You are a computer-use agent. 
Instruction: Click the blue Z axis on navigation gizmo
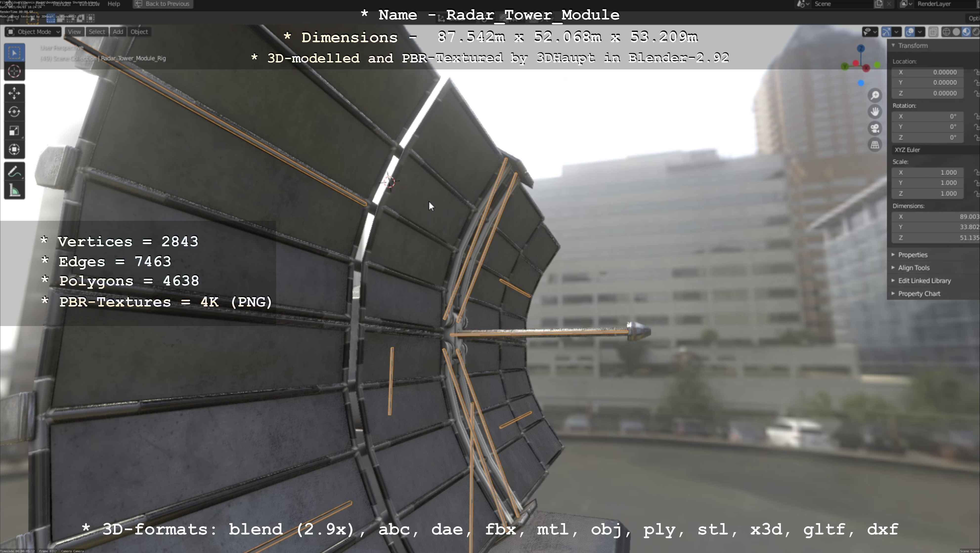point(861,48)
